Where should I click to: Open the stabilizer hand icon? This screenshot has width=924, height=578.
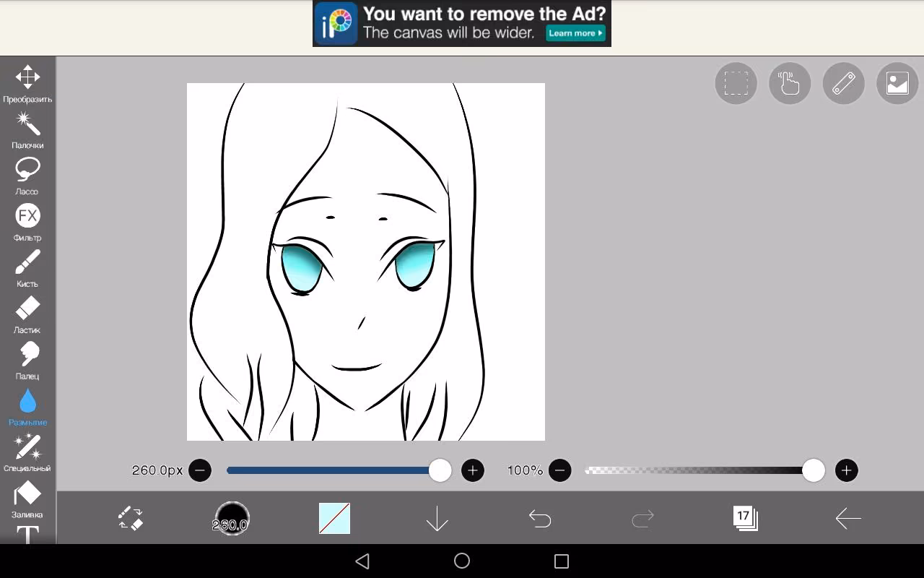tap(790, 83)
